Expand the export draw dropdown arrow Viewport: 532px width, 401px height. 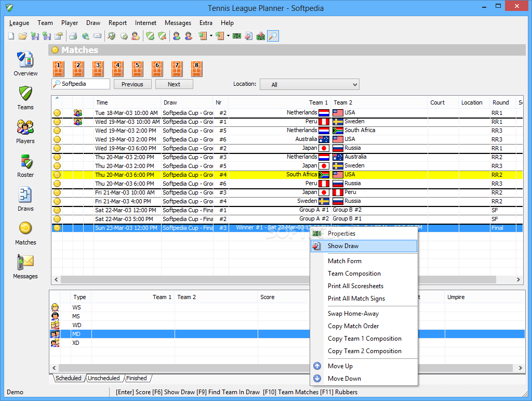coord(228,36)
